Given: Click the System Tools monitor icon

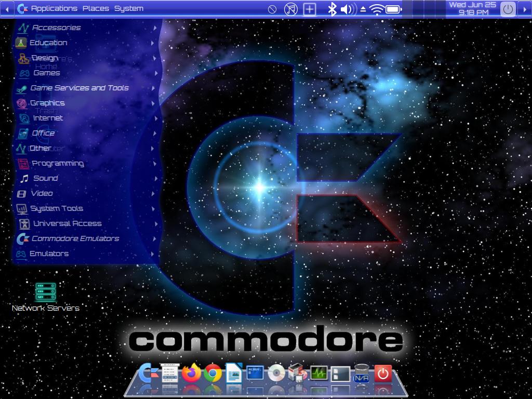Looking at the screenshot, I should pyautogui.click(x=22, y=209).
